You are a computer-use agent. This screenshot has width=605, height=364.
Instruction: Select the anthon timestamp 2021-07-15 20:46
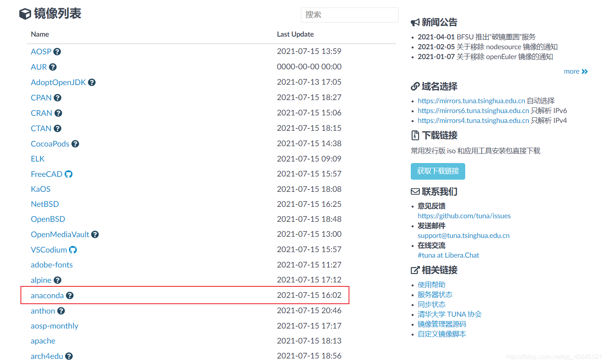(x=309, y=310)
